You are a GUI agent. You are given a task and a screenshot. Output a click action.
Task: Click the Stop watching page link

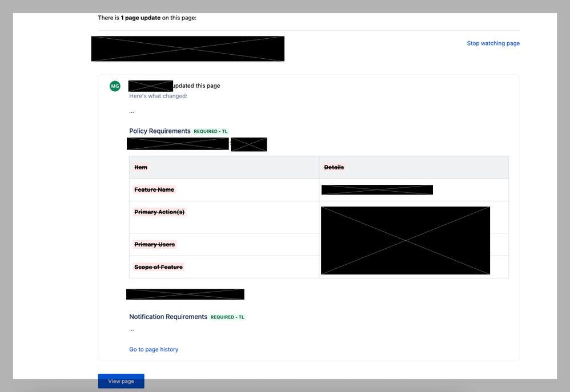(493, 43)
